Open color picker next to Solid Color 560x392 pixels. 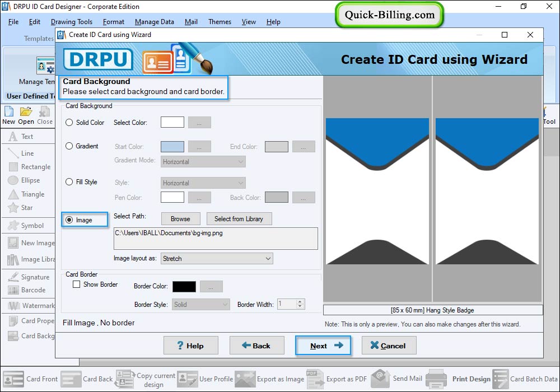(x=200, y=122)
